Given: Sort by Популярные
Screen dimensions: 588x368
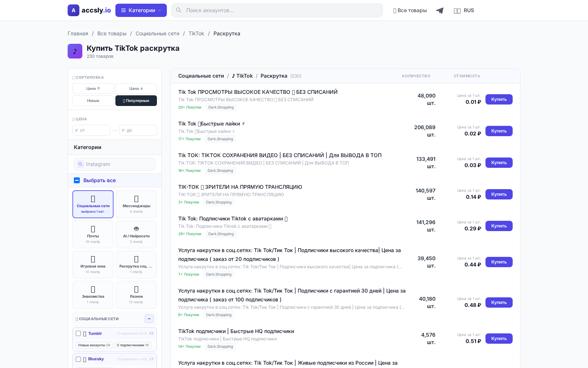Looking at the screenshot, I should click(x=136, y=100).
